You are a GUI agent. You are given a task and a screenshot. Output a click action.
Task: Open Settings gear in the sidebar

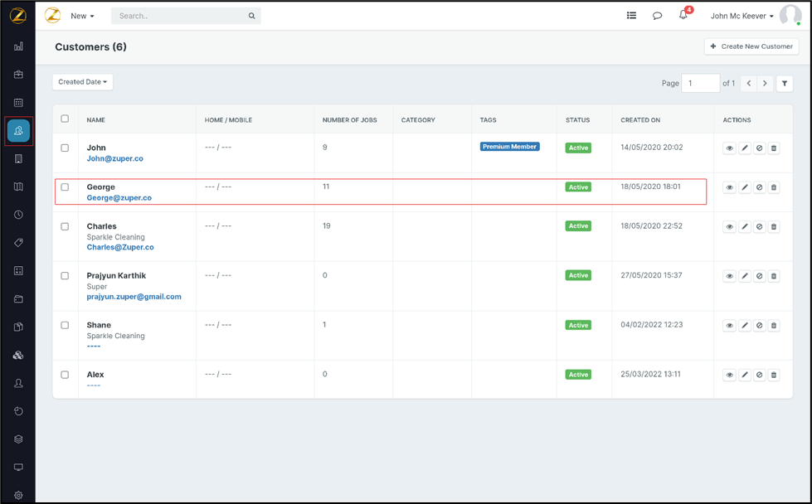pyautogui.click(x=18, y=495)
